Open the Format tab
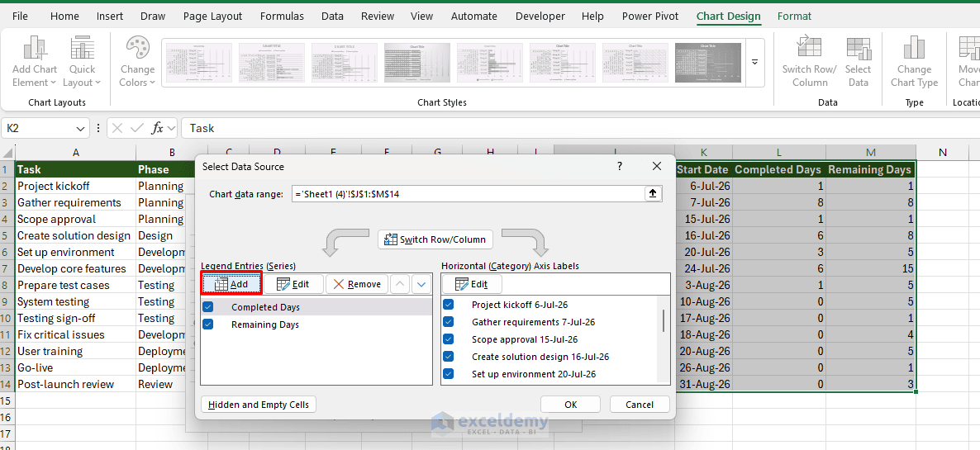This screenshot has height=450, width=980. 794,17
